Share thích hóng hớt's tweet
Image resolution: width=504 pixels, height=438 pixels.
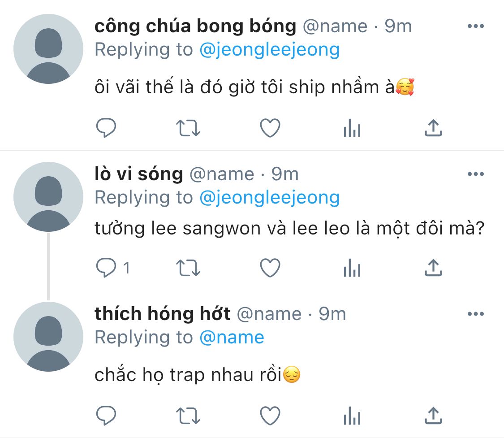tap(433, 416)
